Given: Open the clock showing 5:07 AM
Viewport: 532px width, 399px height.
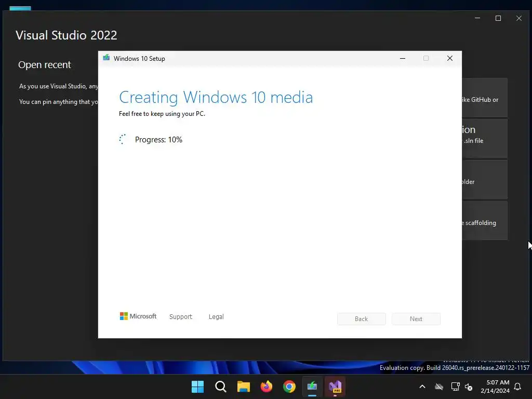Looking at the screenshot, I should (x=495, y=387).
